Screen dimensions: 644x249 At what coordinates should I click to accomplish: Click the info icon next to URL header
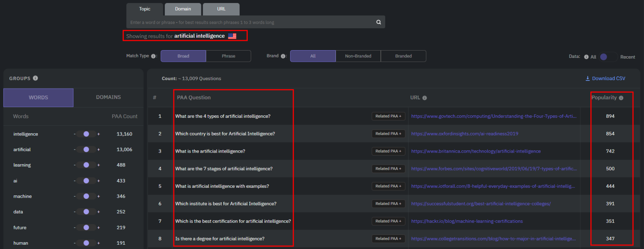425,97
